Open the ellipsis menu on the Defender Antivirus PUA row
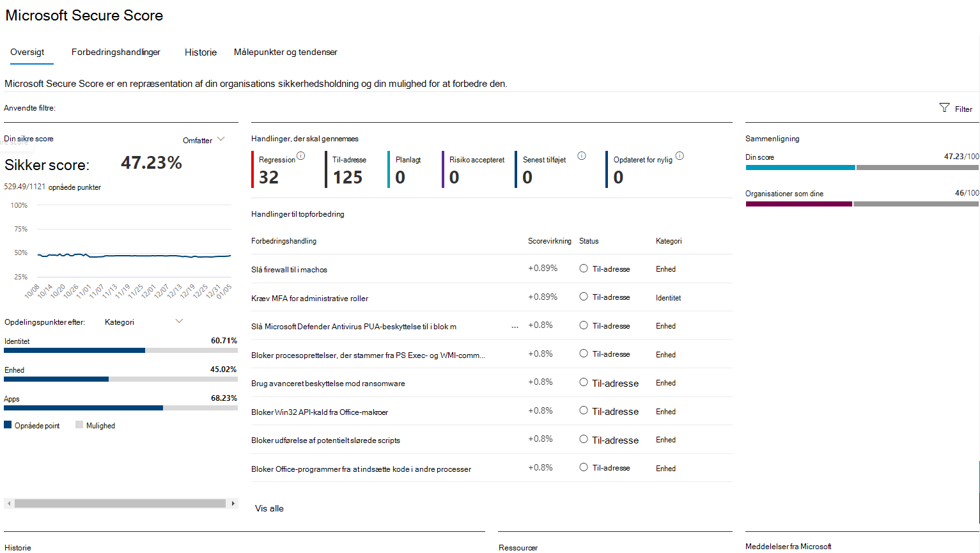 pyautogui.click(x=515, y=327)
